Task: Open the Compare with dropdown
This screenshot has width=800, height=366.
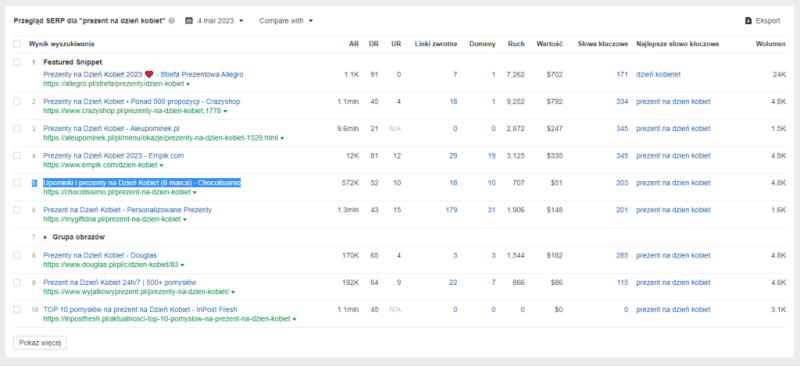Action: coord(286,21)
